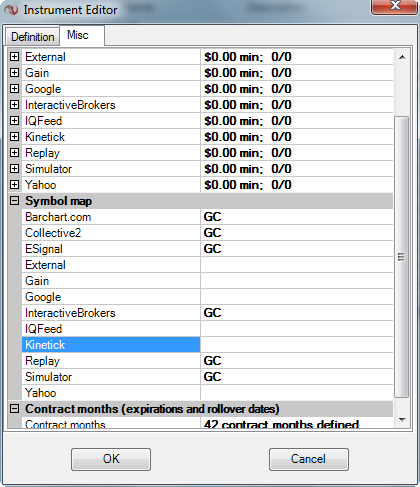Image resolution: width=420 pixels, height=487 pixels.
Task: Select Simulator in the Symbol map
Action: point(111,377)
